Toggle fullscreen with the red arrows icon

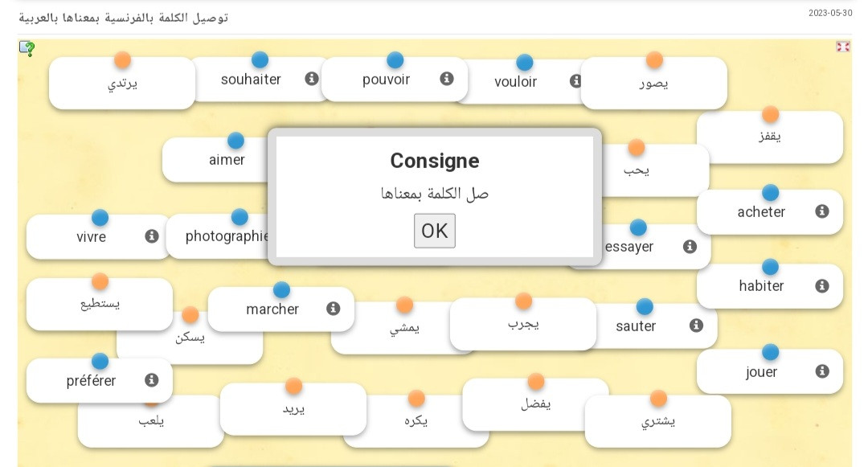click(x=842, y=47)
